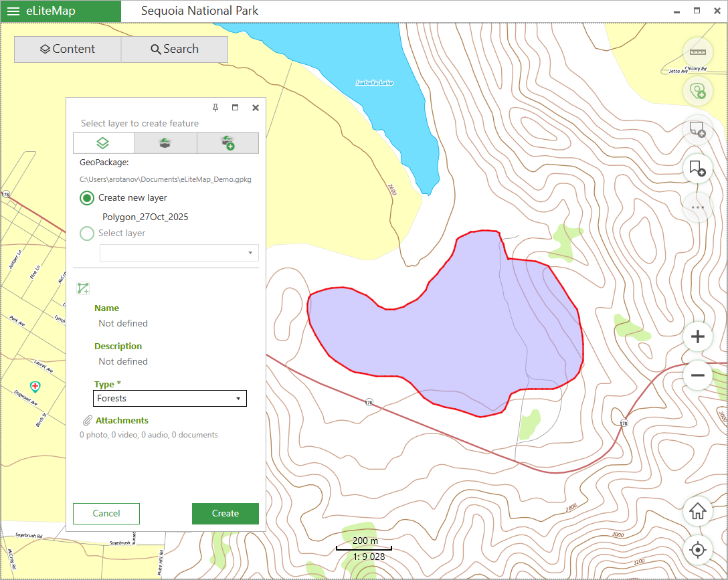The image size is (728, 580).
Task: Switch to the add new GeoPackage tab
Action: (x=227, y=143)
